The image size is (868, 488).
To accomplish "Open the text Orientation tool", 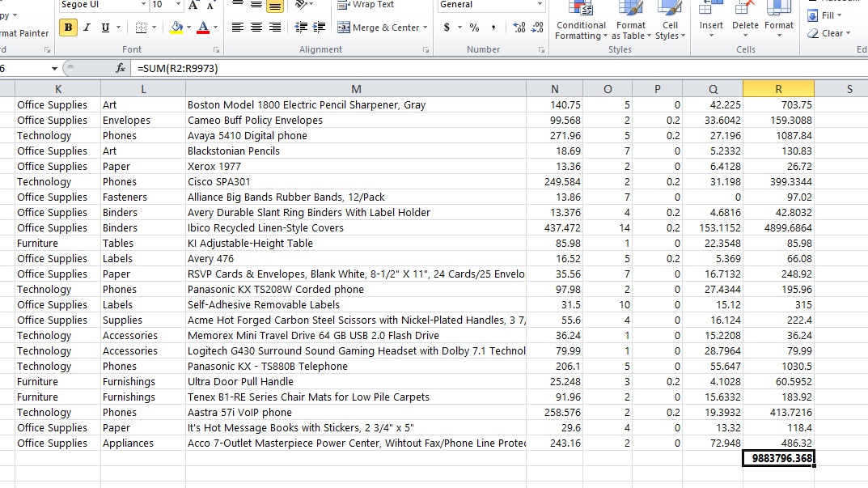I will coord(303,5).
